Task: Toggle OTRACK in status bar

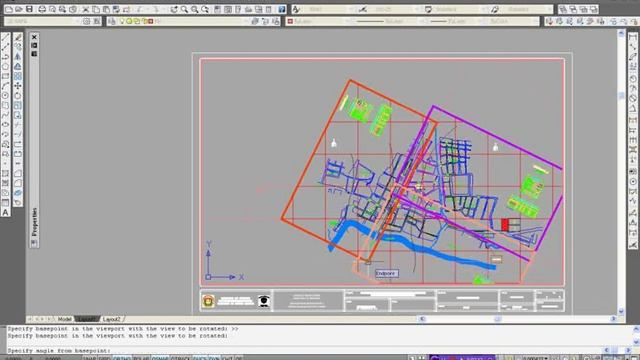Action: click(x=180, y=358)
